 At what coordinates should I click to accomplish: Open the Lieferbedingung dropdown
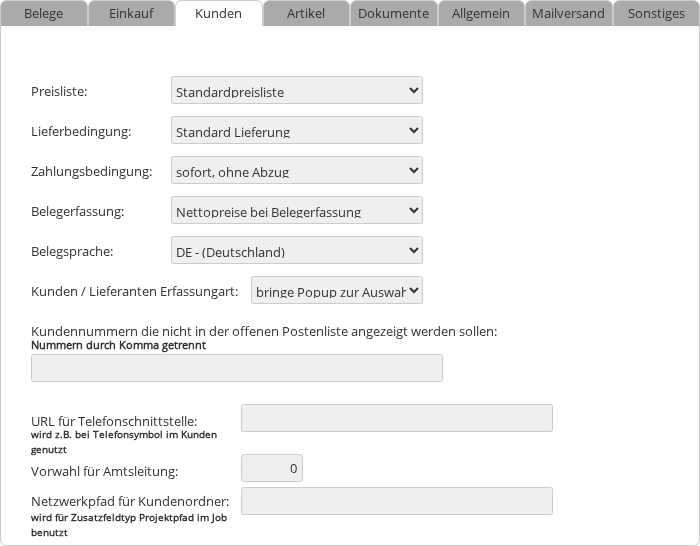[x=297, y=131]
